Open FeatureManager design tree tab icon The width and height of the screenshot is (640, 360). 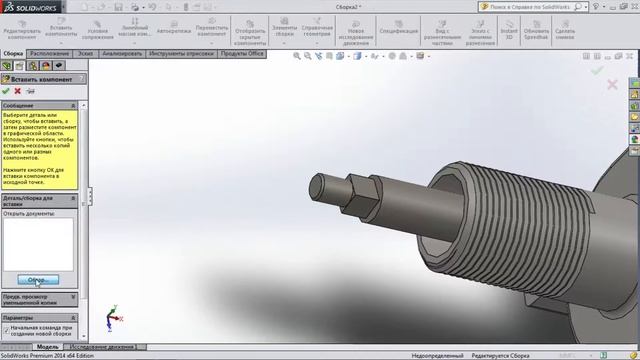(7, 66)
